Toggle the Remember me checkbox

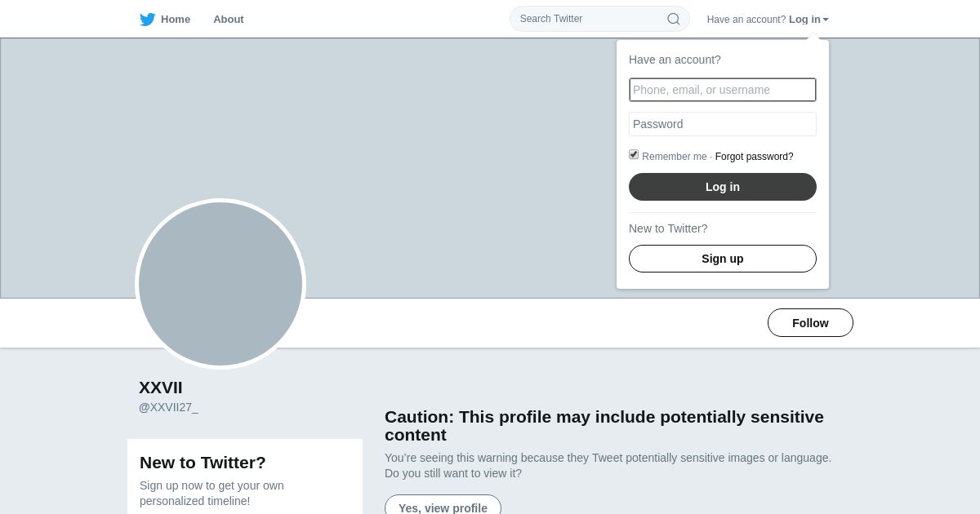(x=634, y=155)
